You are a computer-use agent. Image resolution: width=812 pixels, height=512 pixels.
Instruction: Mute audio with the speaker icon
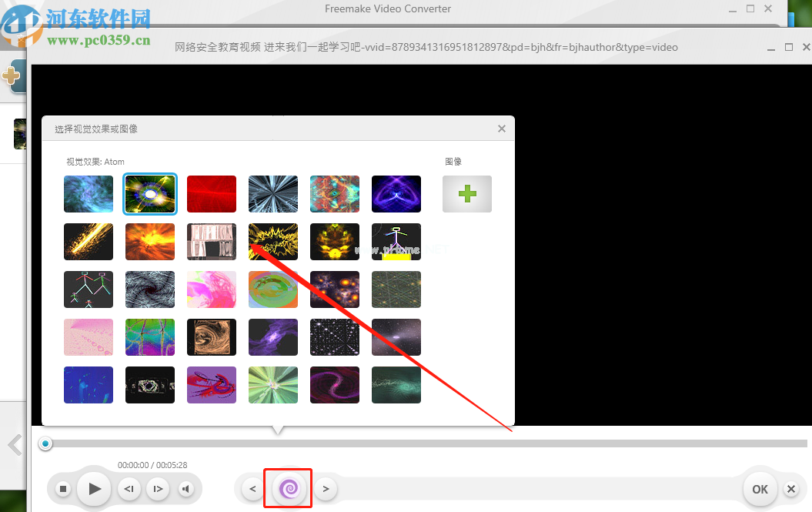pos(185,488)
